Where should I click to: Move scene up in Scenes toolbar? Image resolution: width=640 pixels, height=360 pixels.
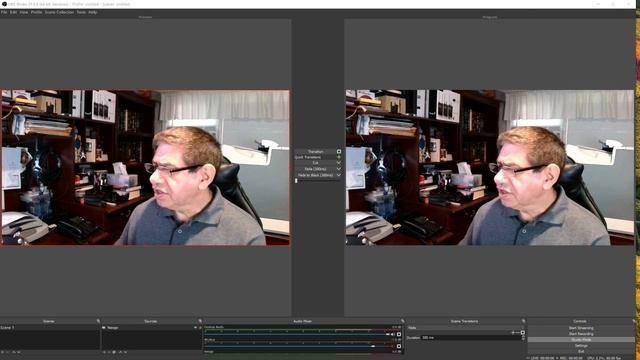coord(13,352)
